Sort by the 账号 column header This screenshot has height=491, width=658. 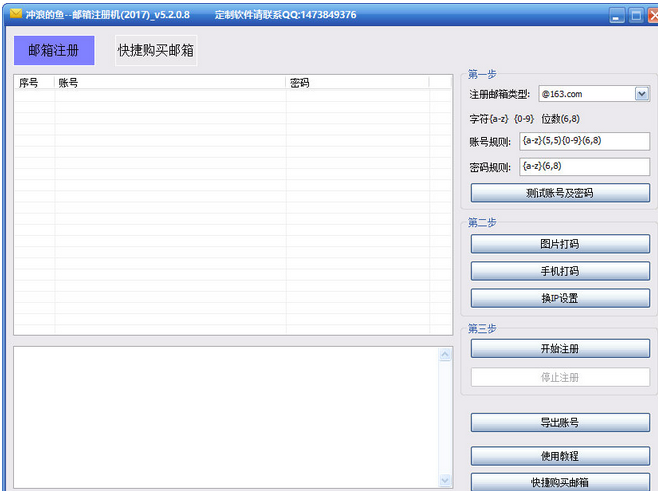pyautogui.click(x=170, y=83)
